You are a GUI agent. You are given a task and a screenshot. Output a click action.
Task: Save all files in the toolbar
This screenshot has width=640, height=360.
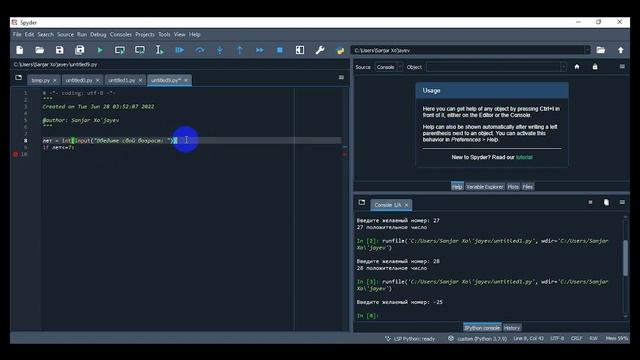(x=80, y=50)
